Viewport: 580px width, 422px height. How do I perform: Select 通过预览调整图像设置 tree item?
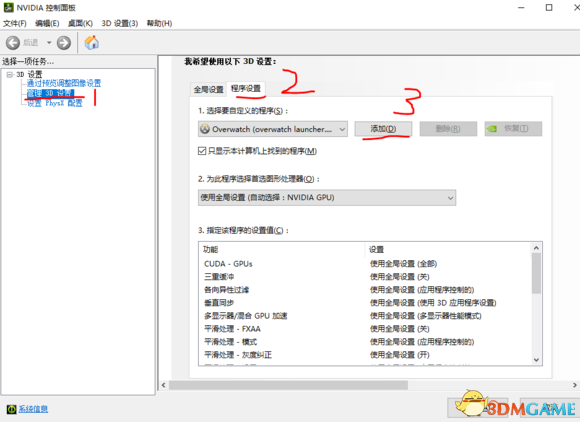64,83
